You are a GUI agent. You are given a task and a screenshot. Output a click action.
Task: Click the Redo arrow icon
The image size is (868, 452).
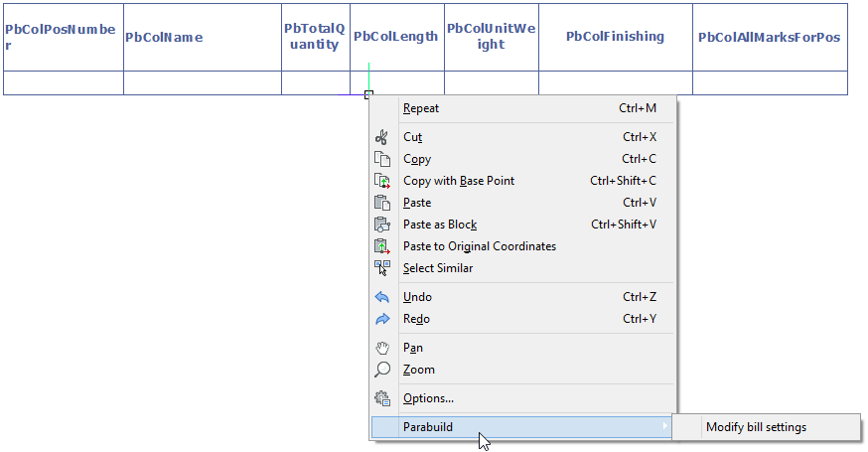(382, 319)
